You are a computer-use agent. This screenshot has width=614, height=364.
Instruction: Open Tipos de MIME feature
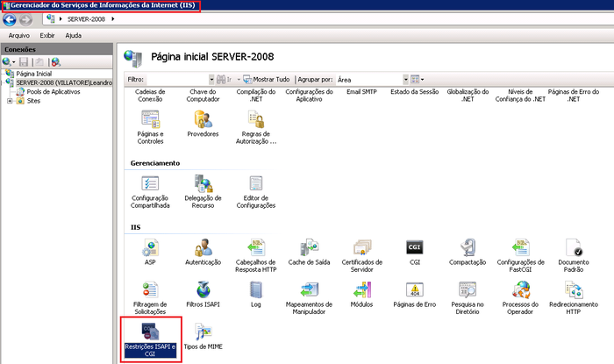(203, 337)
